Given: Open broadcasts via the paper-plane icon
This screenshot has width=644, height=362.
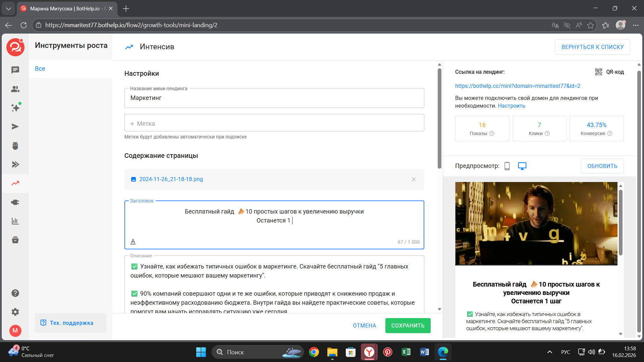Looking at the screenshot, I should (15, 126).
